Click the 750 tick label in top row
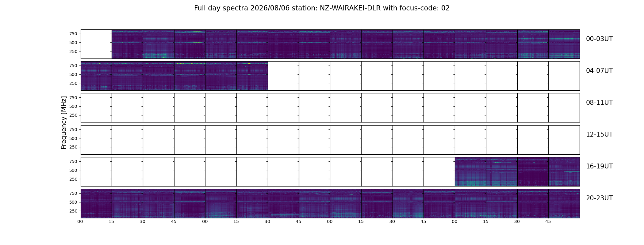 click(x=73, y=34)
